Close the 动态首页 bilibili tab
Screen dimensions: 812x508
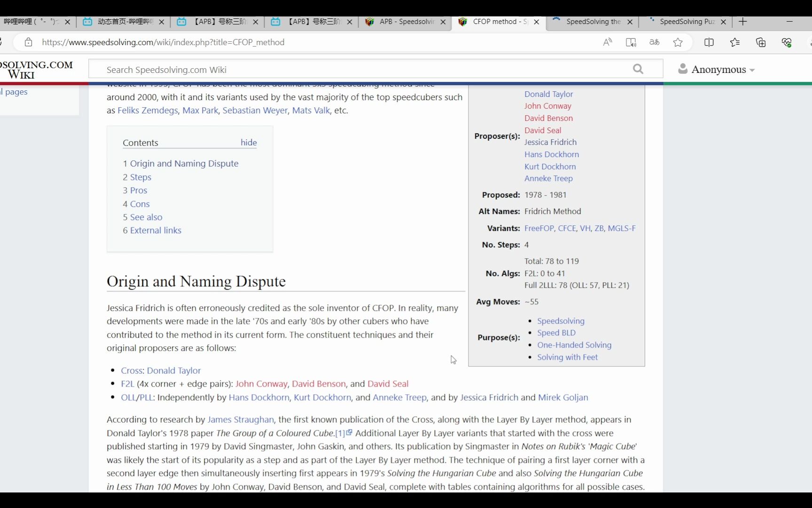click(x=161, y=22)
